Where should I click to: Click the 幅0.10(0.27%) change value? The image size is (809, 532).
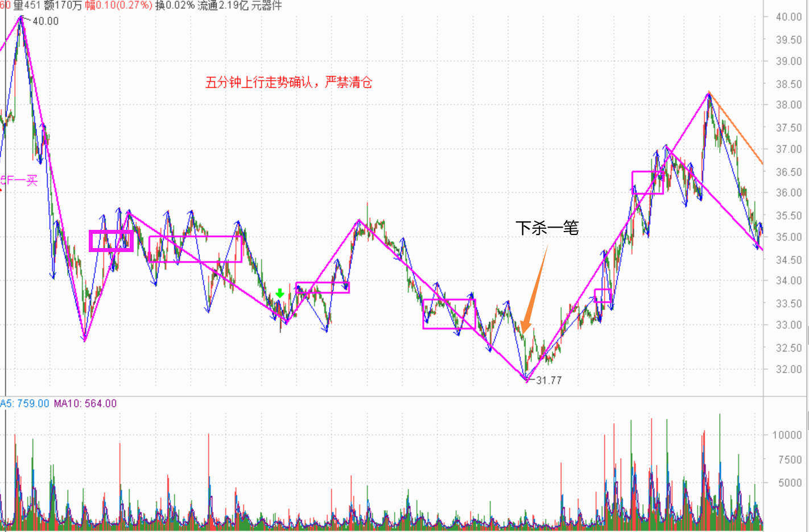click(118, 6)
